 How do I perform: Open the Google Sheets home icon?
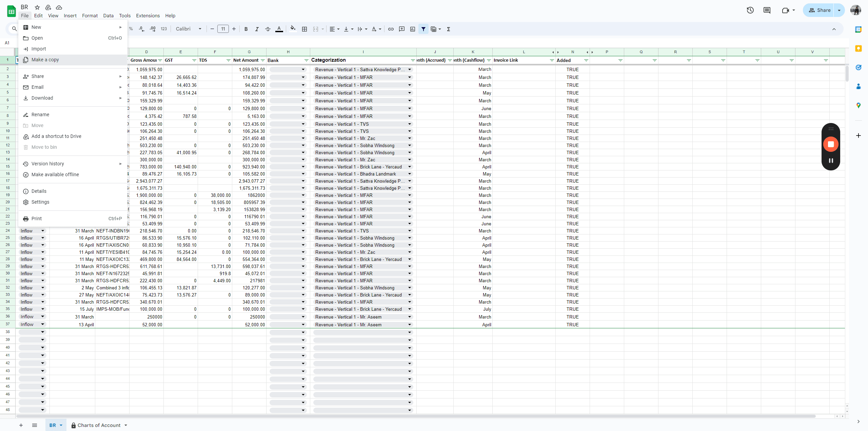11,11
